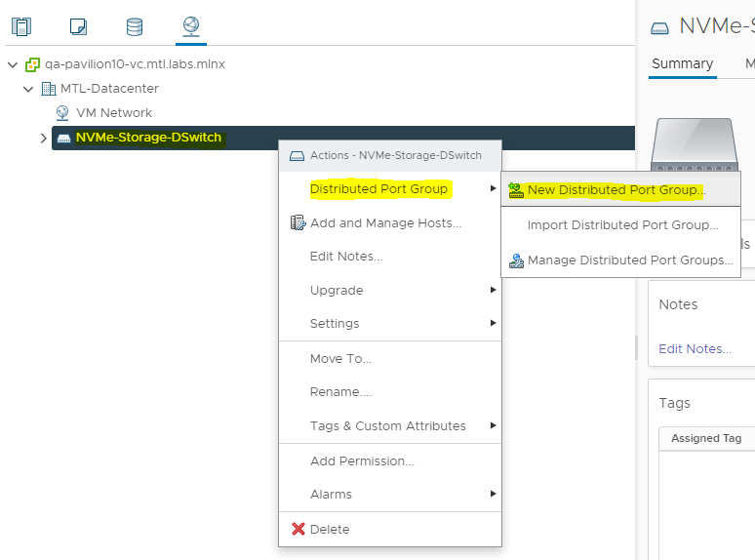This screenshot has width=755, height=560.
Task: Collapse the qa-pavilion10-vc.mtl.labs.mlnx tree node
Action: 13,64
